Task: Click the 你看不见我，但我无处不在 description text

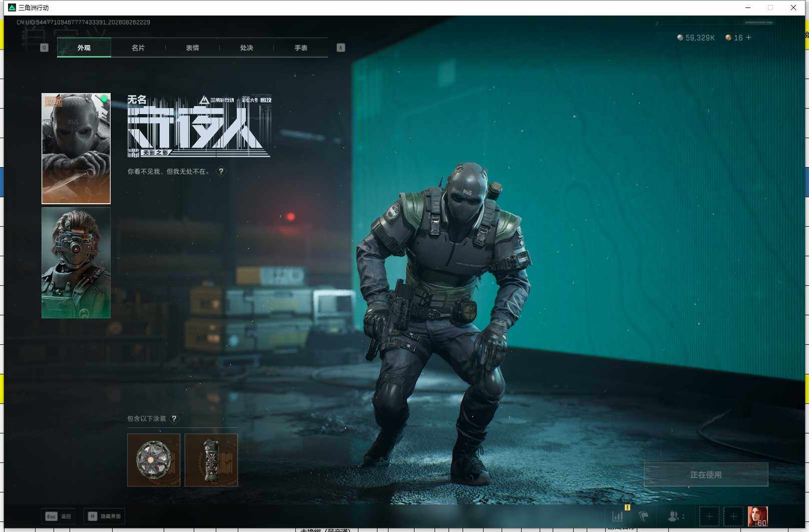Action: (x=169, y=171)
